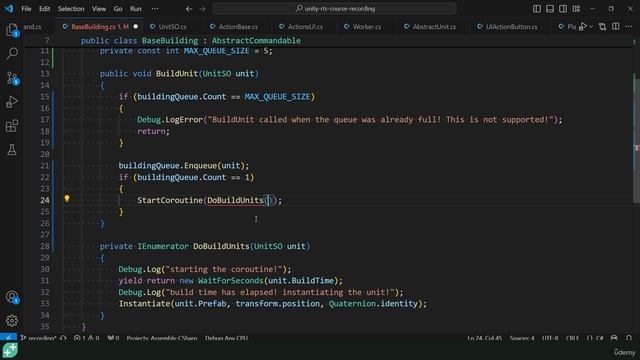The image size is (640, 360).
Task: Click the remote window indicator in status bar
Action: pyautogui.click(x=8, y=338)
